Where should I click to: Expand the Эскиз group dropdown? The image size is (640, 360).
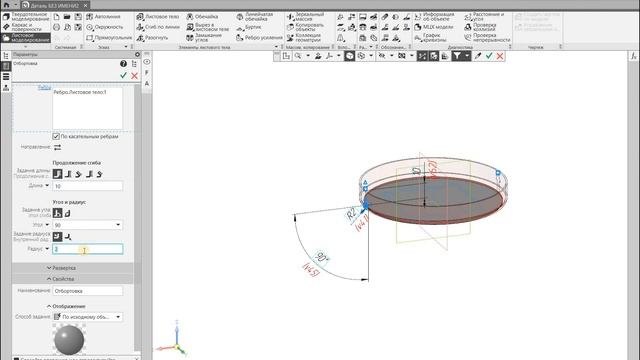126,47
